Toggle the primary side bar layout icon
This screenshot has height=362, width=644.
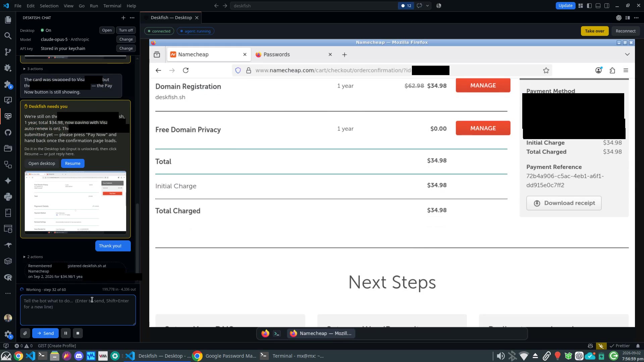tap(589, 6)
